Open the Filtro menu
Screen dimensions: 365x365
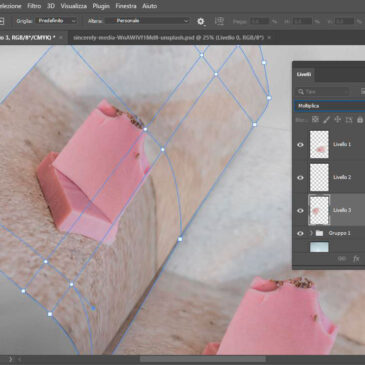click(x=34, y=6)
